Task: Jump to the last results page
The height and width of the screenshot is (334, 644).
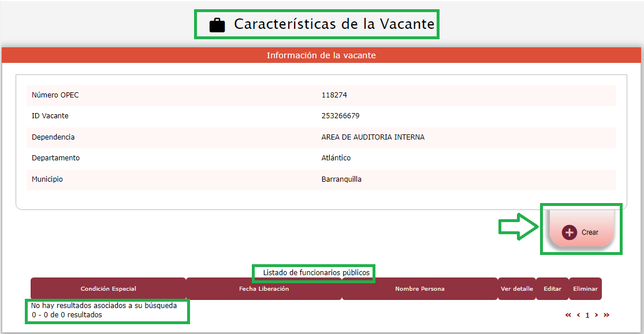Action: pos(606,315)
